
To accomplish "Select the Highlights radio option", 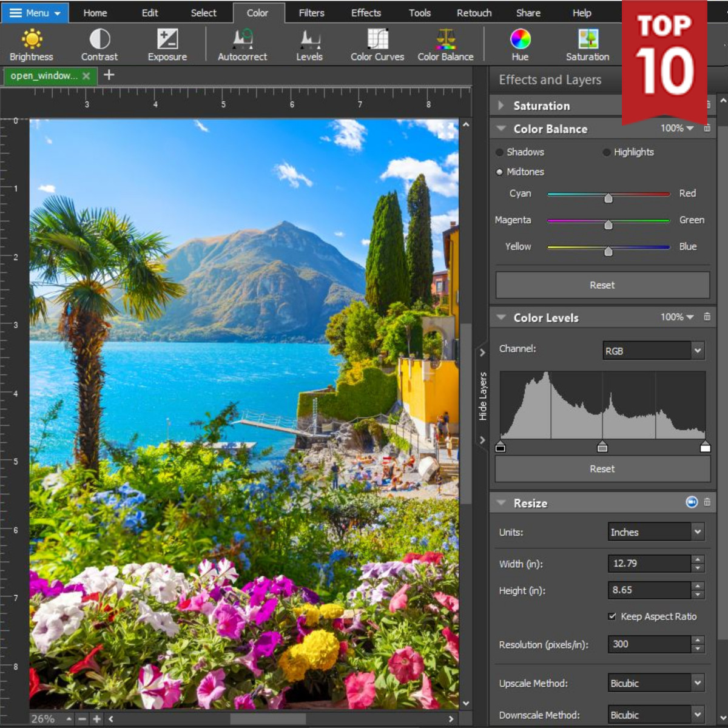I will click(606, 152).
